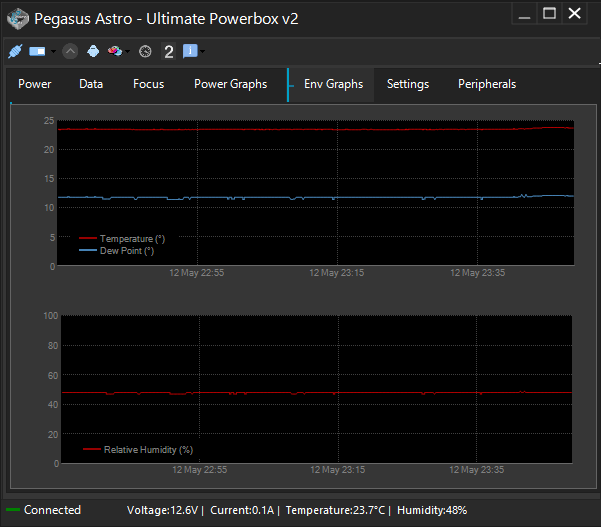Click Temperature:23.7°C in status bar
This screenshot has width=601, height=527.
335,510
